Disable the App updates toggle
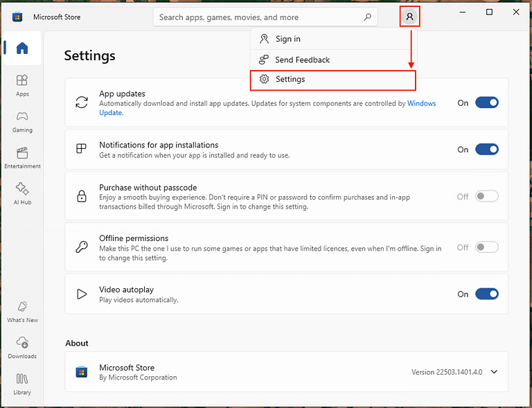The height and width of the screenshot is (408, 532). [486, 103]
